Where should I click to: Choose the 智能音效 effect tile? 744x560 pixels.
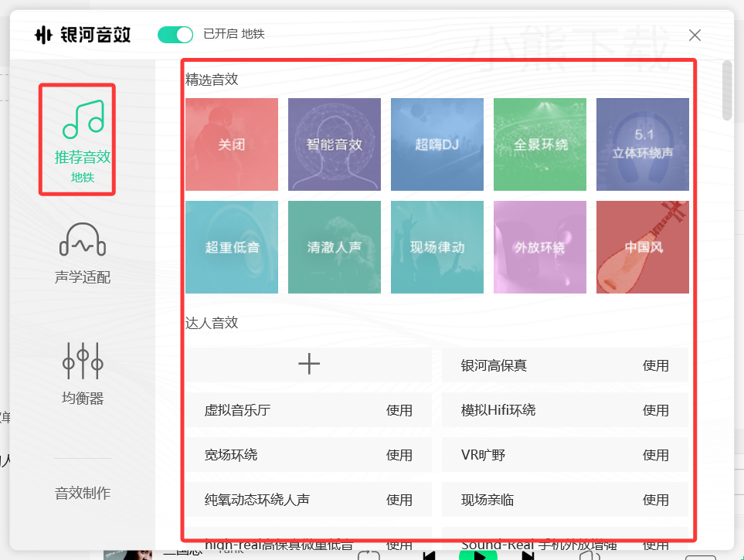click(x=335, y=144)
